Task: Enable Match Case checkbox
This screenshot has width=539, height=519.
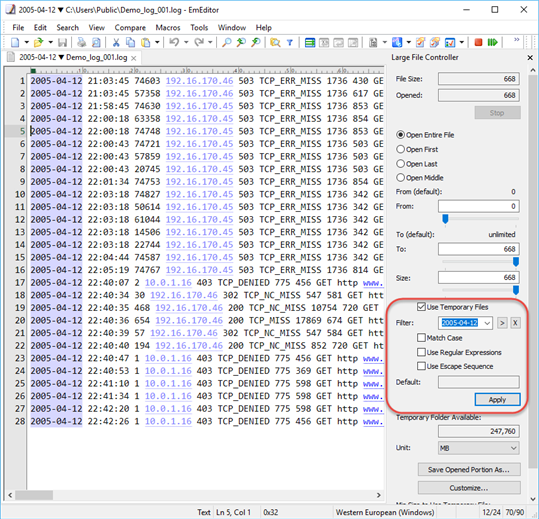Action: [421, 338]
